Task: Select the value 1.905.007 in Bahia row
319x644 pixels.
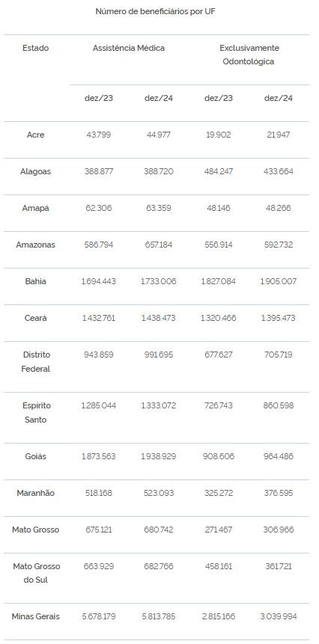Action: click(279, 281)
